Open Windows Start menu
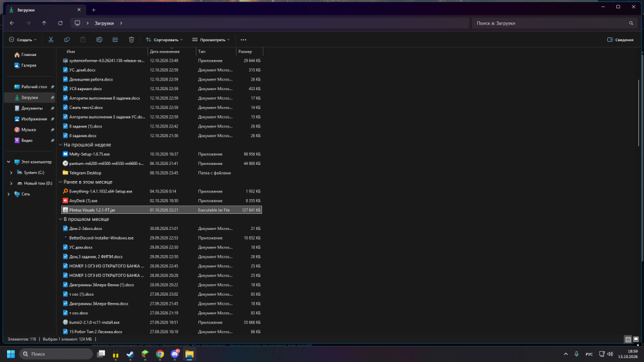Screen dimensions: 644x362 [11, 354]
